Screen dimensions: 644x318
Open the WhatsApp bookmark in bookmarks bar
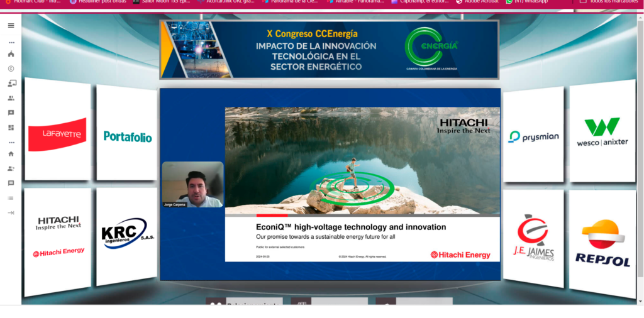pos(527,1)
